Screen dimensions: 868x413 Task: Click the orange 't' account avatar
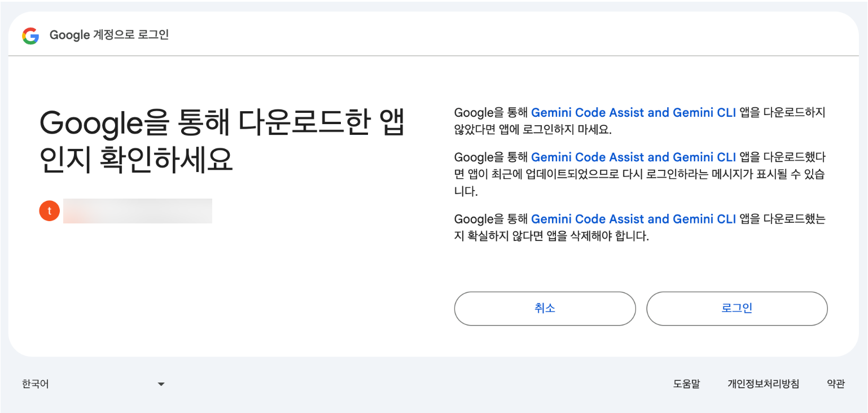click(x=50, y=211)
